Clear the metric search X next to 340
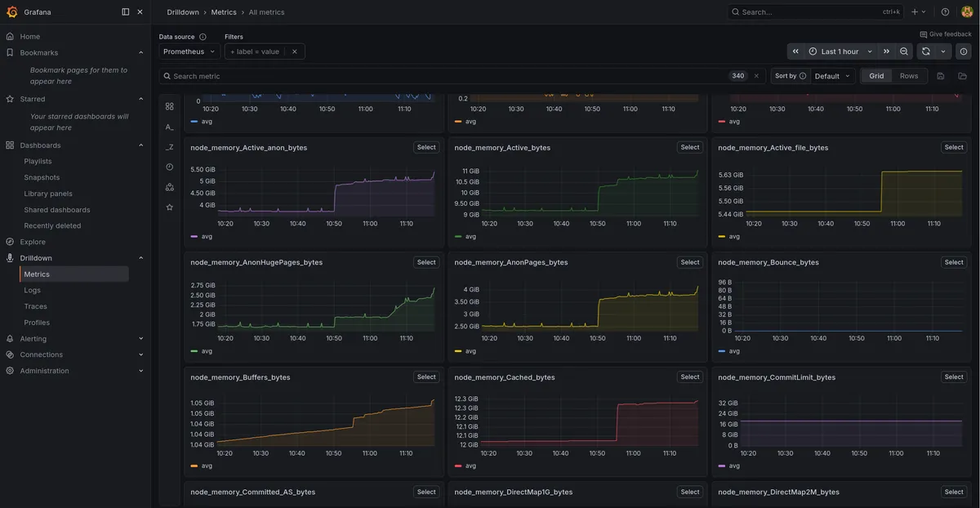The image size is (980, 508). (756, 76)
